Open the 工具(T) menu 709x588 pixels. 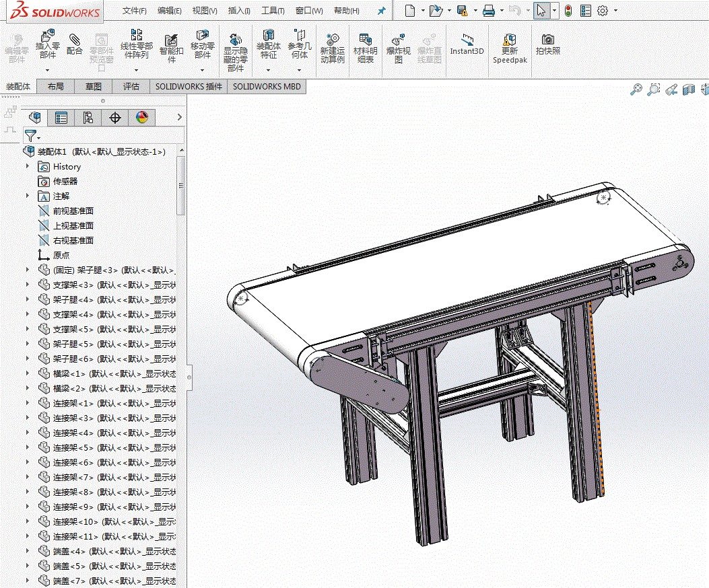tap(273, 10)
